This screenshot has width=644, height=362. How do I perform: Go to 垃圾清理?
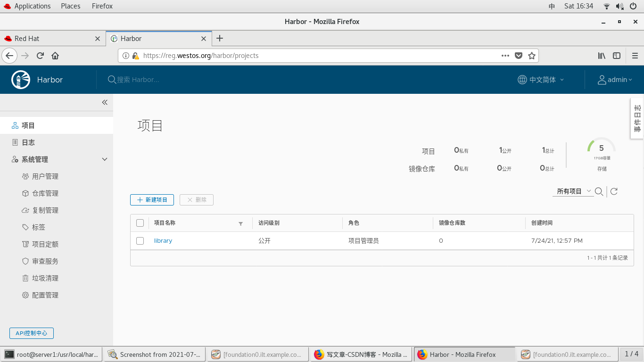tap(45, 278)
